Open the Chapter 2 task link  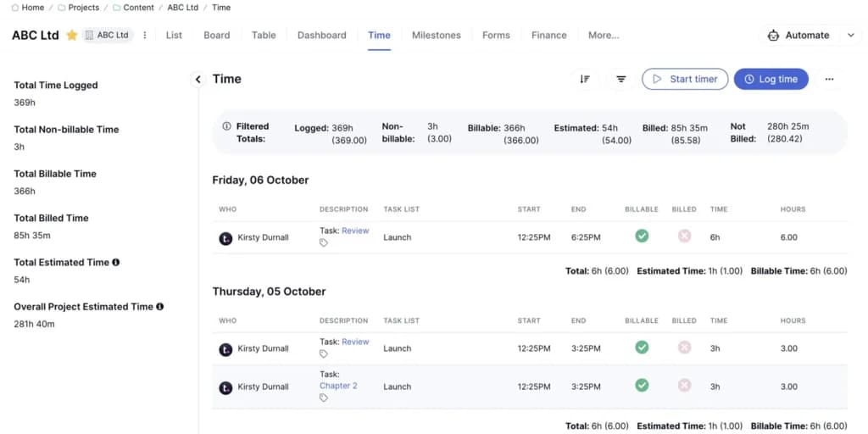pos(338,386)
